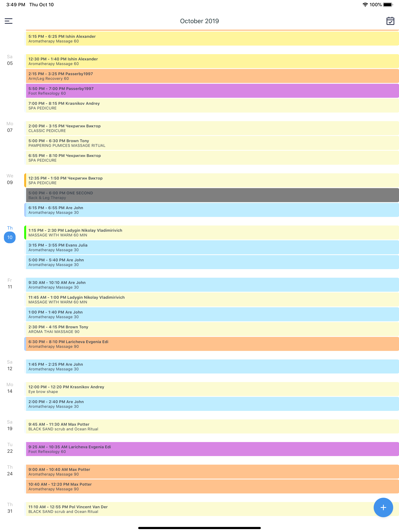Viewport: 399px width, 532px height.
Task: Open 11:45 AM Ladygin Nikolay appointment
Action: pyautogui.click(x=212, y=300)
